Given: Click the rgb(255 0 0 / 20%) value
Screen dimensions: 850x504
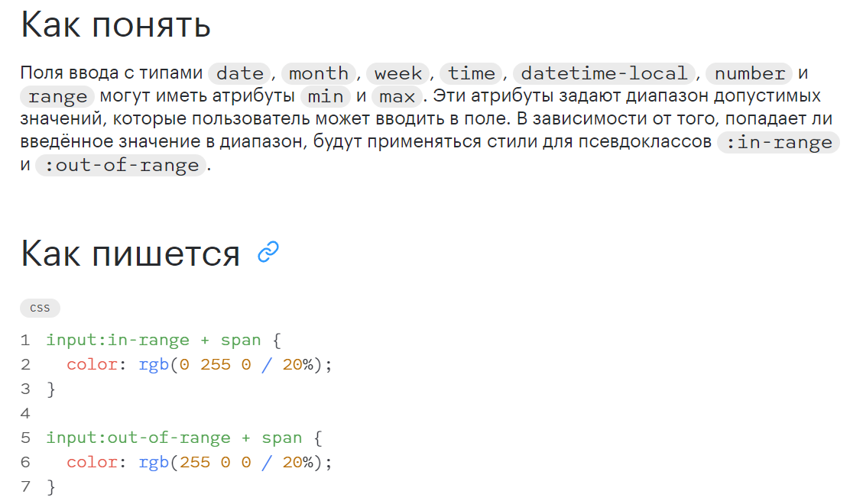Looking at the screenshot, I should click(235, 462).
